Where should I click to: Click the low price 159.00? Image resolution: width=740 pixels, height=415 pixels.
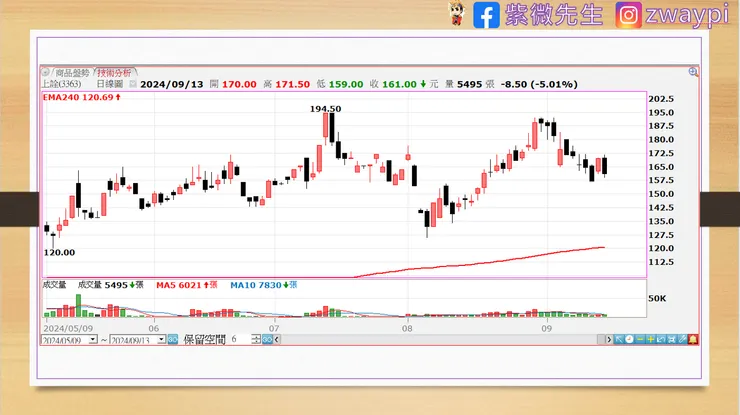[346, 84]
